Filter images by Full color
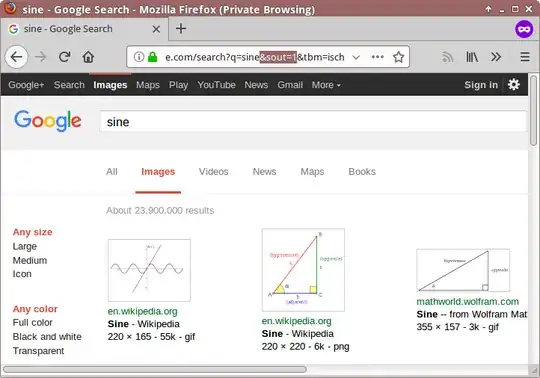The width and height of the screenshot is (540, 378). (x=32, y=323)
